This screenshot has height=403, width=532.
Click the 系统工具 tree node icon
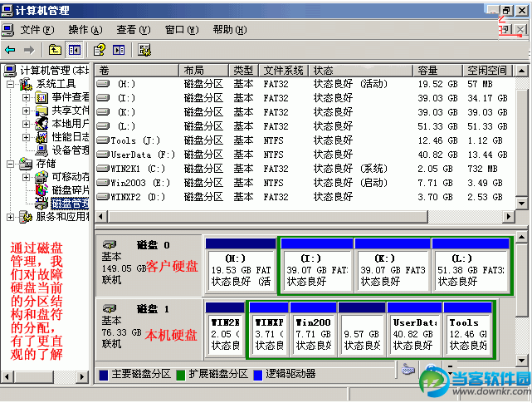pos(26,84)
